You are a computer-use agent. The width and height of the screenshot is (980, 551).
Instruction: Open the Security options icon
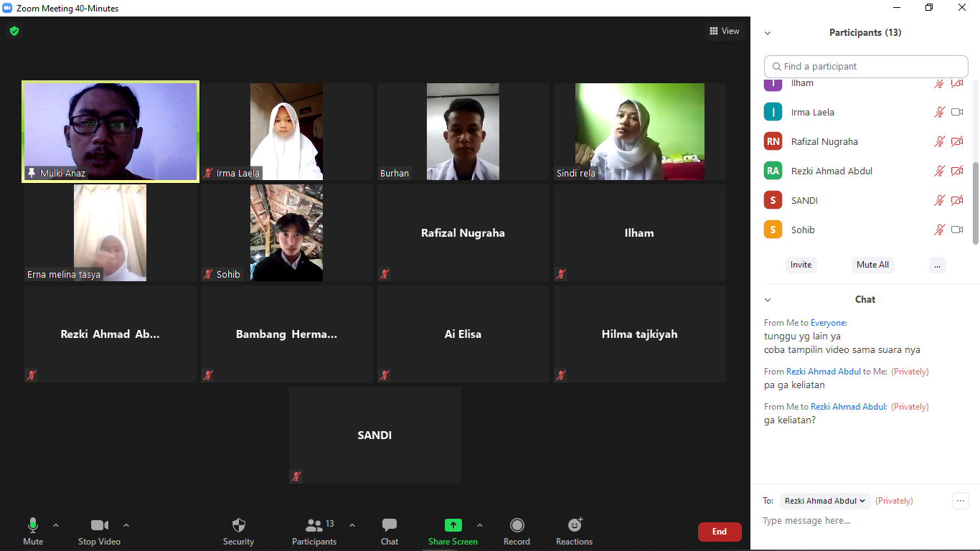tap(238, 524)
